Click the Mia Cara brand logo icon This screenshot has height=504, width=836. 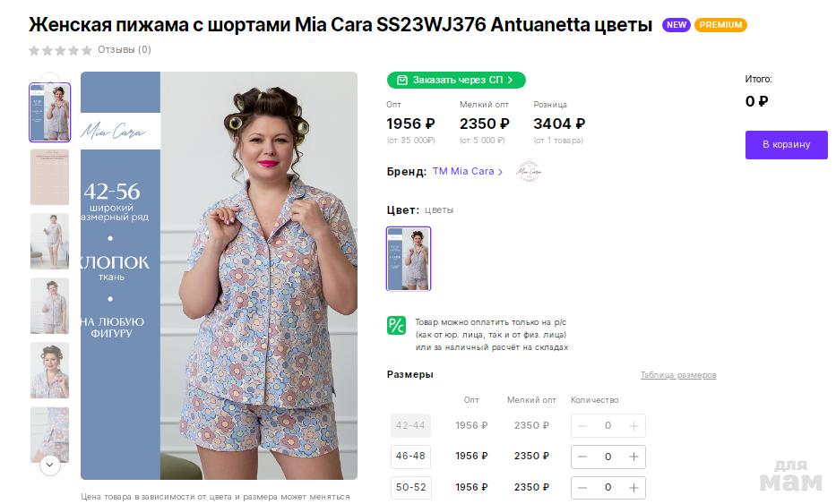(x=530, y=171)
